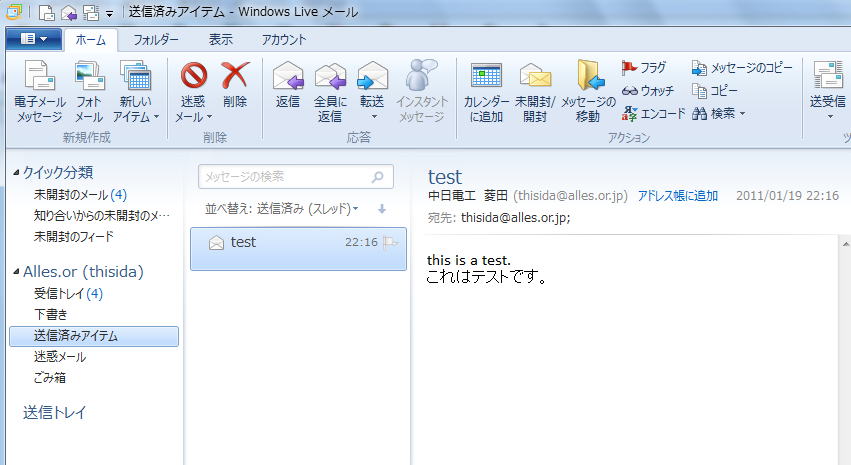Image resolution: width=851 pixels, height=465 pixels.
Task: Select 知り合いからの未開封のメール quick view
Action: click(x=102, y=215)
